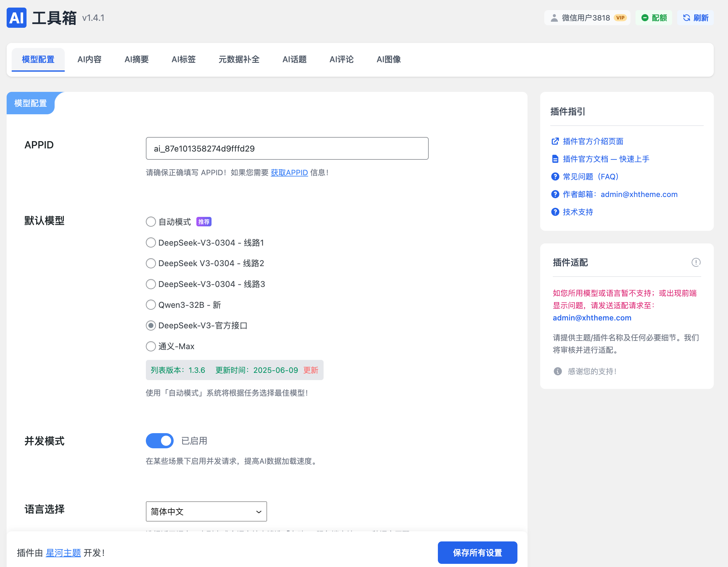The height and width of the screenshot is (567, 728).
Task: Select the 通义-Max model
Action: pyautogui.click(x=151, y=346)
